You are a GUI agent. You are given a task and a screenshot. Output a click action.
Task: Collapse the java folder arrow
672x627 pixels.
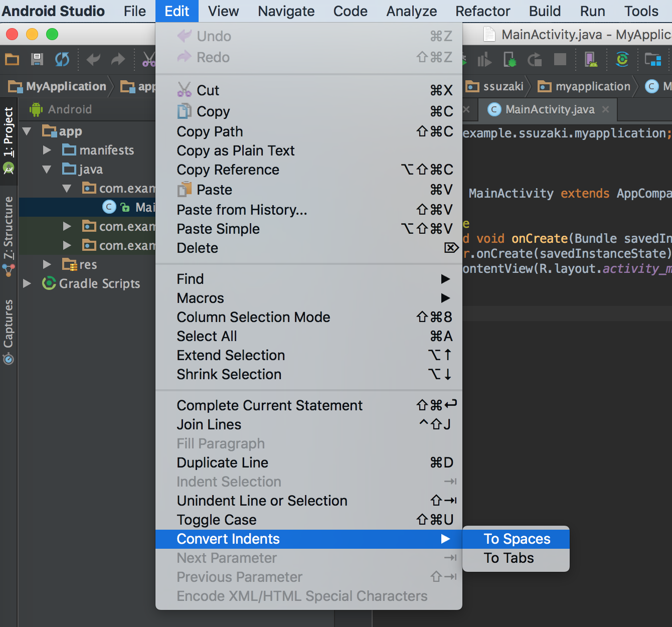click(47, 170)
